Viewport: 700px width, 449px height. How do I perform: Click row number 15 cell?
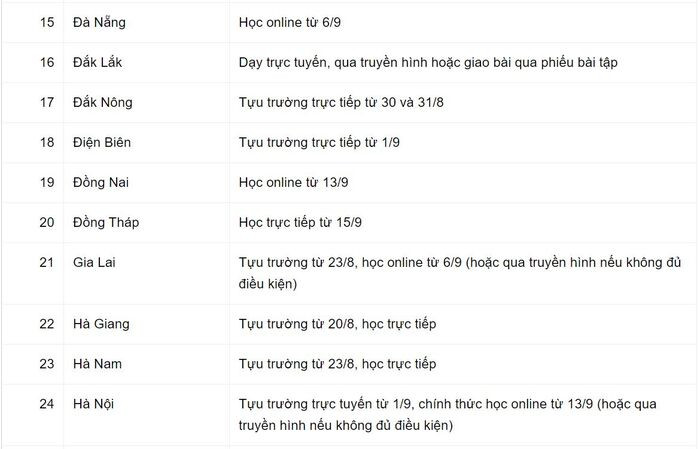(47, 21)
